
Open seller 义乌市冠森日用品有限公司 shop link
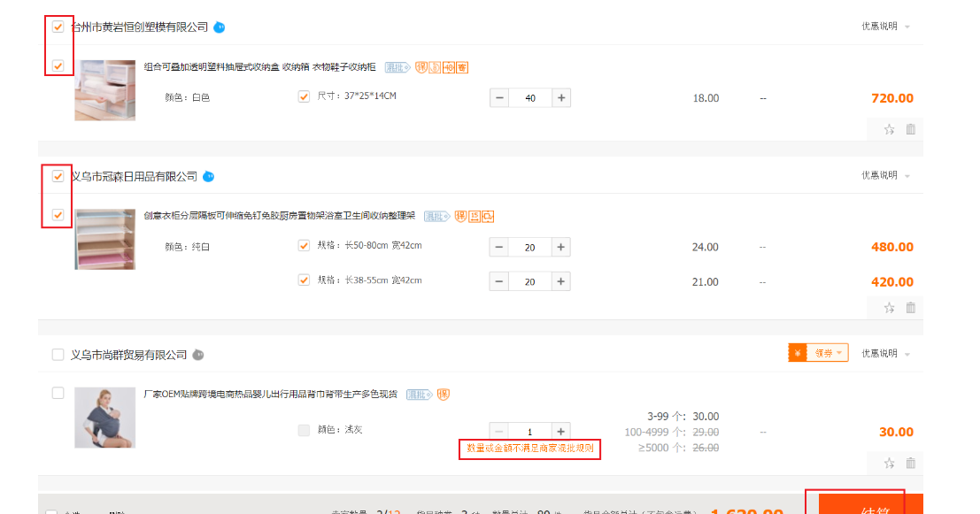coord(134,177)
